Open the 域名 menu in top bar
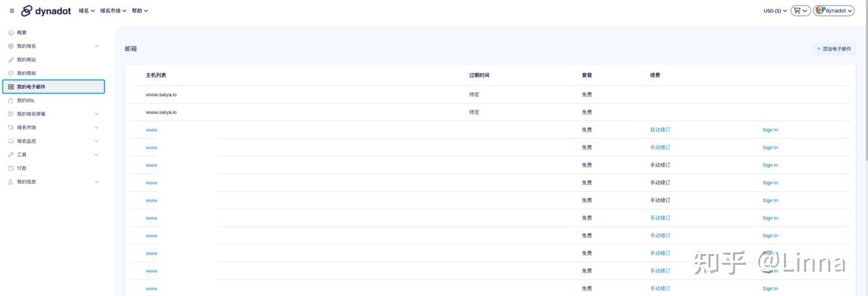 click(x=87, y=11)
